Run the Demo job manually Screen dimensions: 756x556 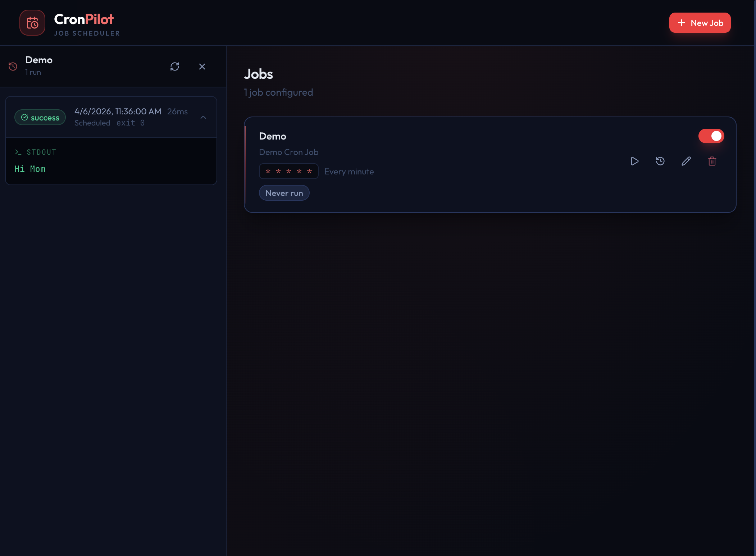(635, 161)
